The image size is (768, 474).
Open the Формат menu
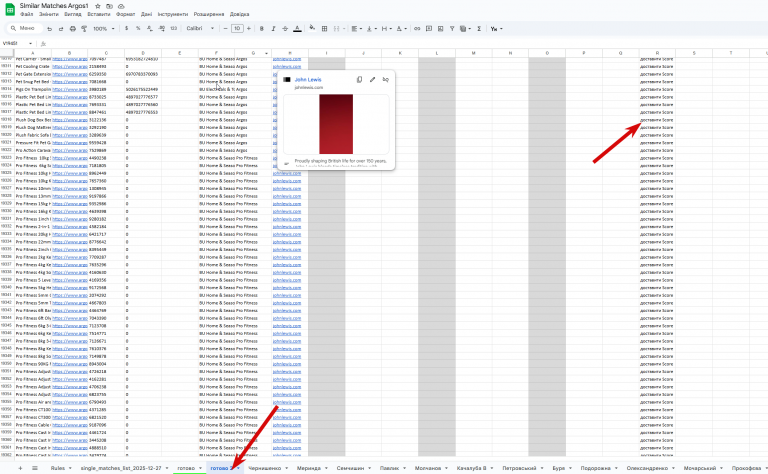tap(125, 14)
